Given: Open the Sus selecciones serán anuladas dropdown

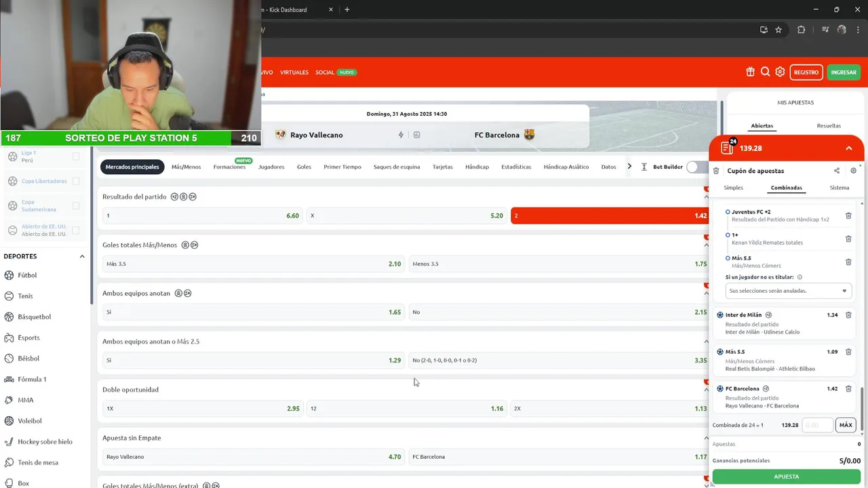Looking at the screenshot, I should pos(789,291).
